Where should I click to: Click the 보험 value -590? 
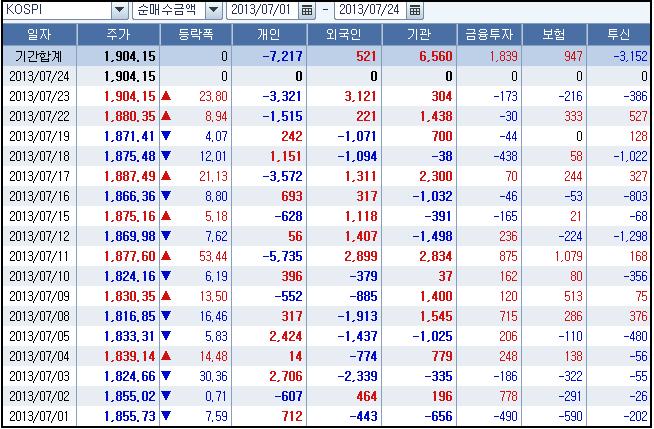pyautogui.click(x=570, y=416)
